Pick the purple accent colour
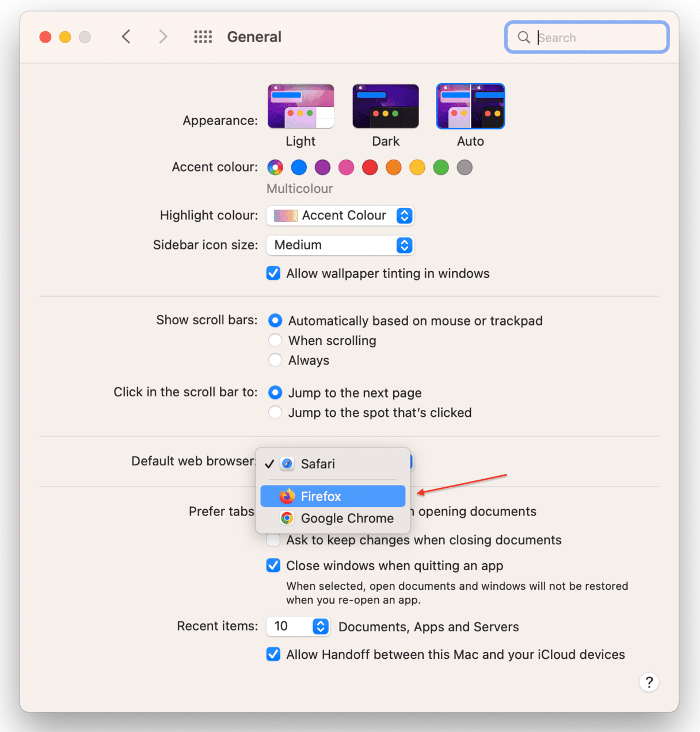Image resolution: width=700 pixels, height=732 pixels. [x=322, y=168]
